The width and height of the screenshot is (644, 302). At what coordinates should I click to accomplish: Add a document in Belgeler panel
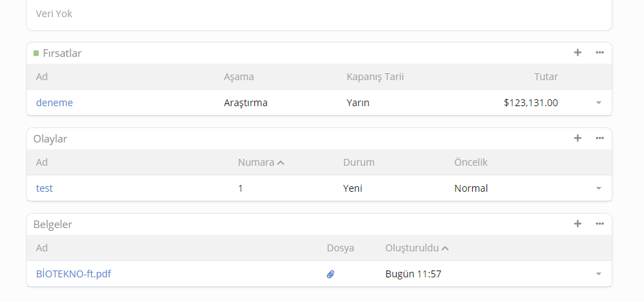click(578, 224)
